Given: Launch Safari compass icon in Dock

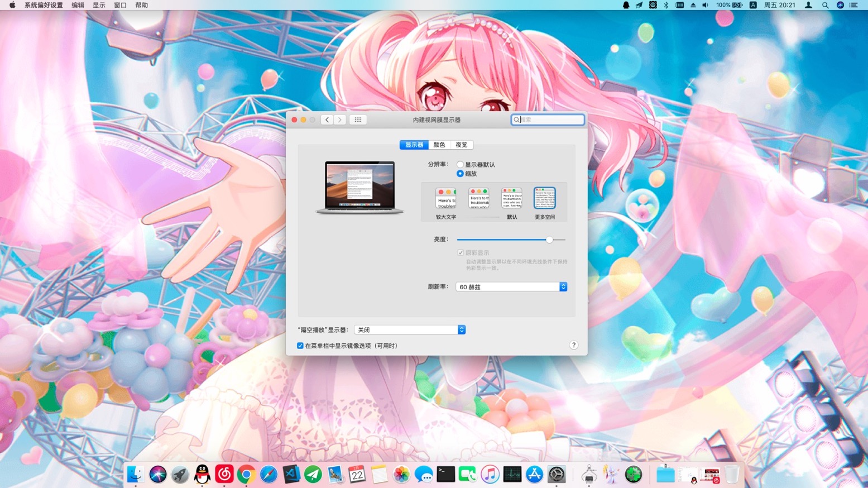Looking at the screenshot, I should coord(268,475).
